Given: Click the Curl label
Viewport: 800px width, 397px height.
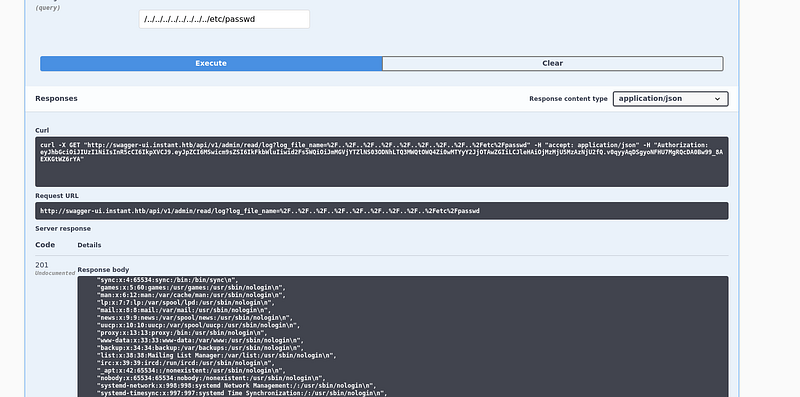Looking at the screenshot, I should pos(42,130).
